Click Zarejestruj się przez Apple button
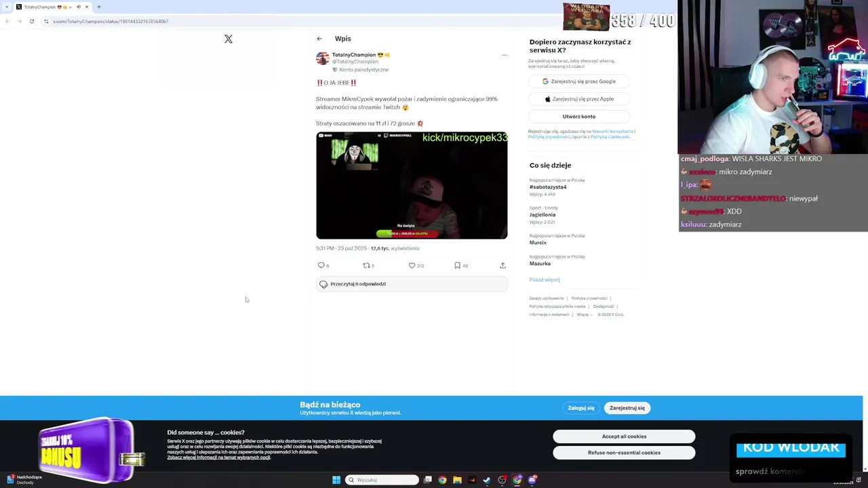 (x=579, y=99)
